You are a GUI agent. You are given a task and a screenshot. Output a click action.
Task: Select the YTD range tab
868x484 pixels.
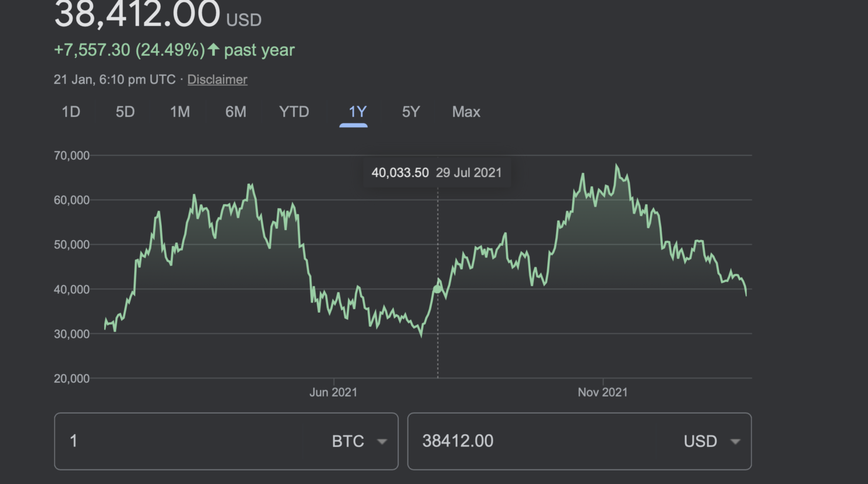[294, 111]
